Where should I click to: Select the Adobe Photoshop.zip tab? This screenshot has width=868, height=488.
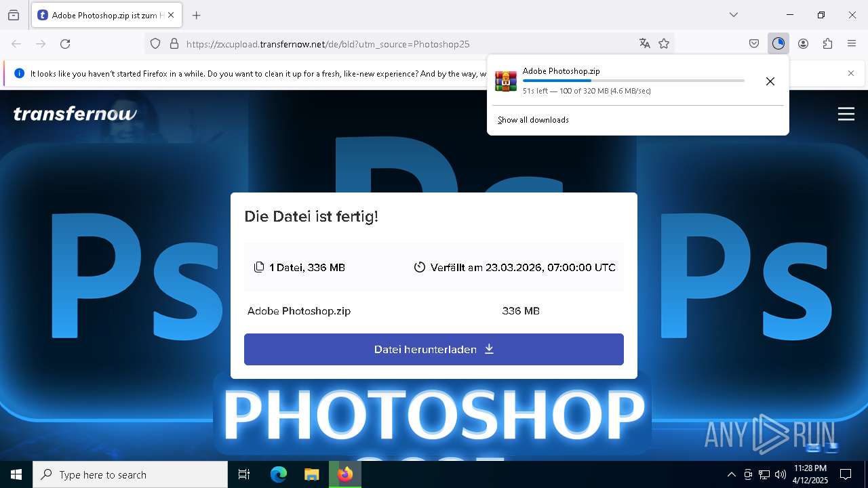pos(106,15)
